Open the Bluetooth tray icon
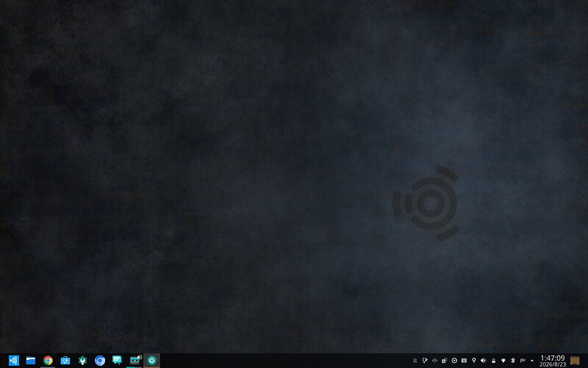588x368 pixels. 513,361
